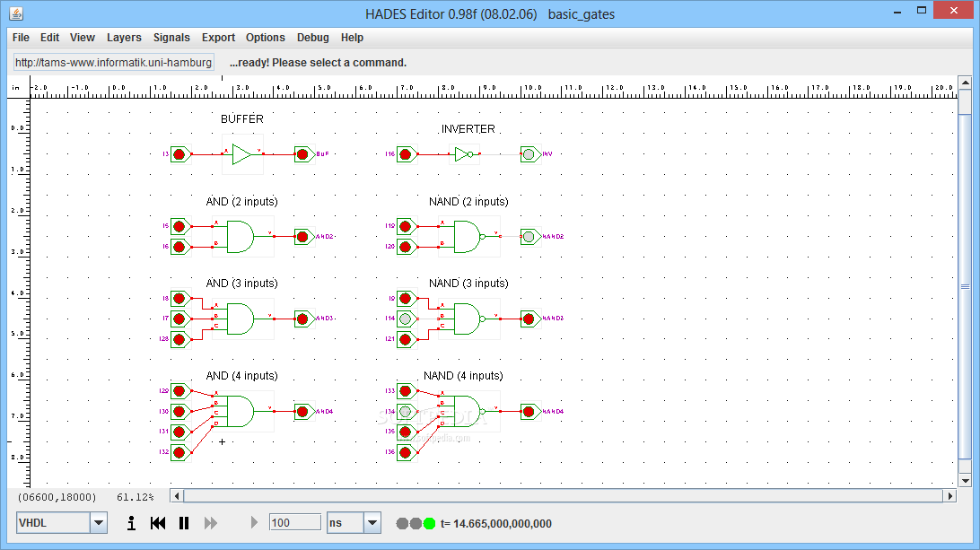
Task: Toggle input switch I8
Action: pyautogui.click(x=180, y=298)
